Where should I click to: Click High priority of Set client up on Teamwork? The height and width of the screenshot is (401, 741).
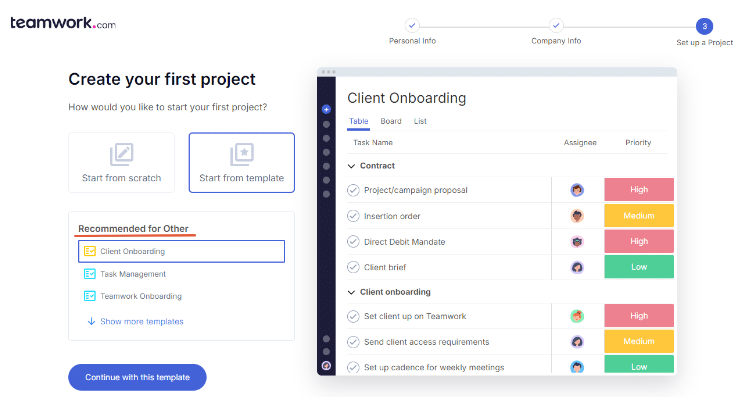[639, 316]
